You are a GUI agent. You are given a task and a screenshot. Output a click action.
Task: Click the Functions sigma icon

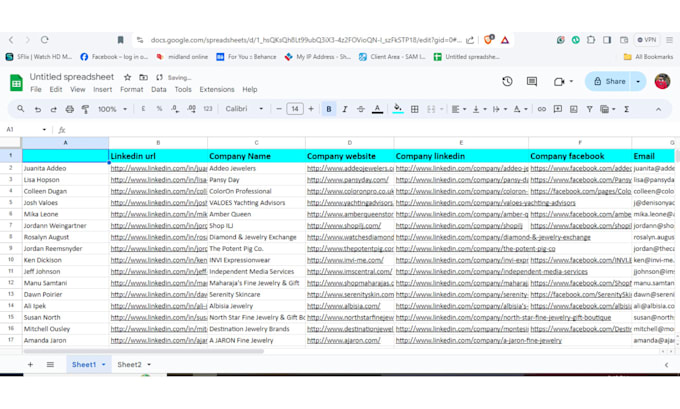[x=626, y=109]
